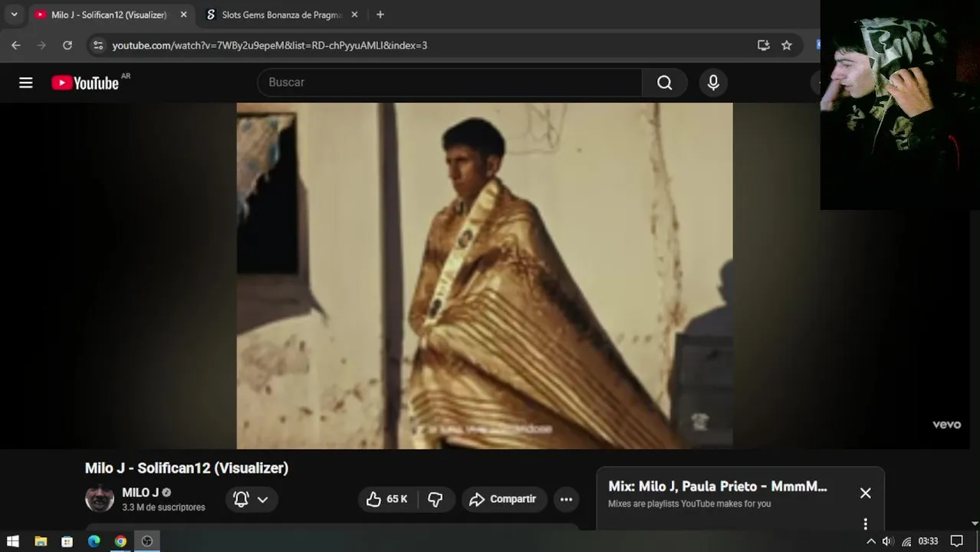Open network settings tray icon

click(x=906, y=541)
